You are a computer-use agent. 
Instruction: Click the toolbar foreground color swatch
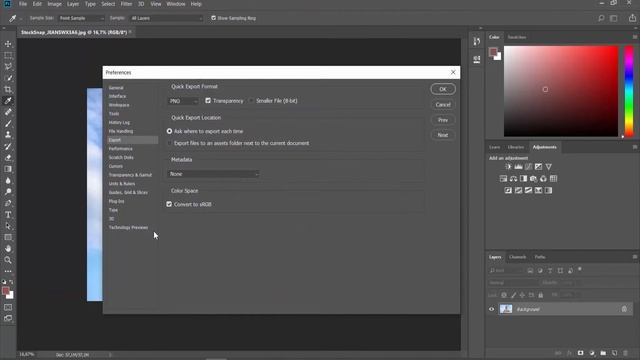[x=6, y=291]
